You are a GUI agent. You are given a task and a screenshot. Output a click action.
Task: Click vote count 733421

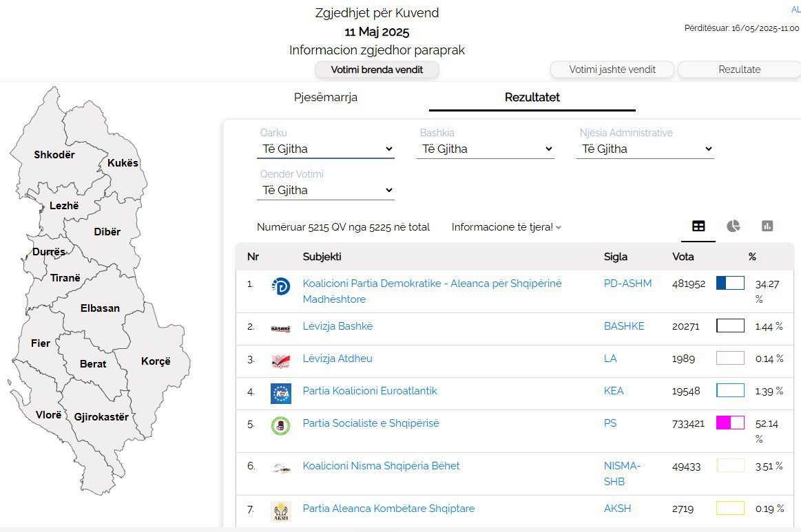coord(688,424)
